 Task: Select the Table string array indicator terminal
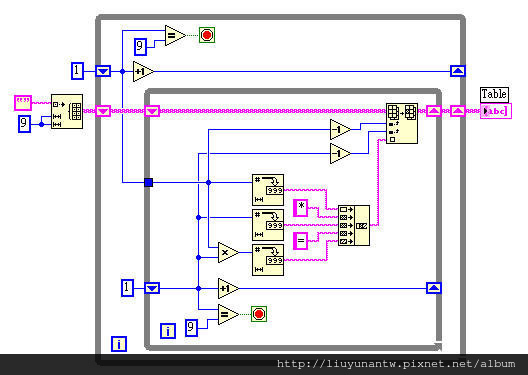tap(496, 111)
